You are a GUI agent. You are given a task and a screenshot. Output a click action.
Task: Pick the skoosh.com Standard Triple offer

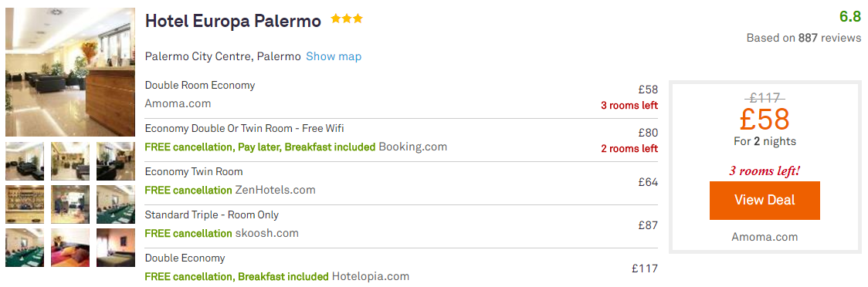402,225
